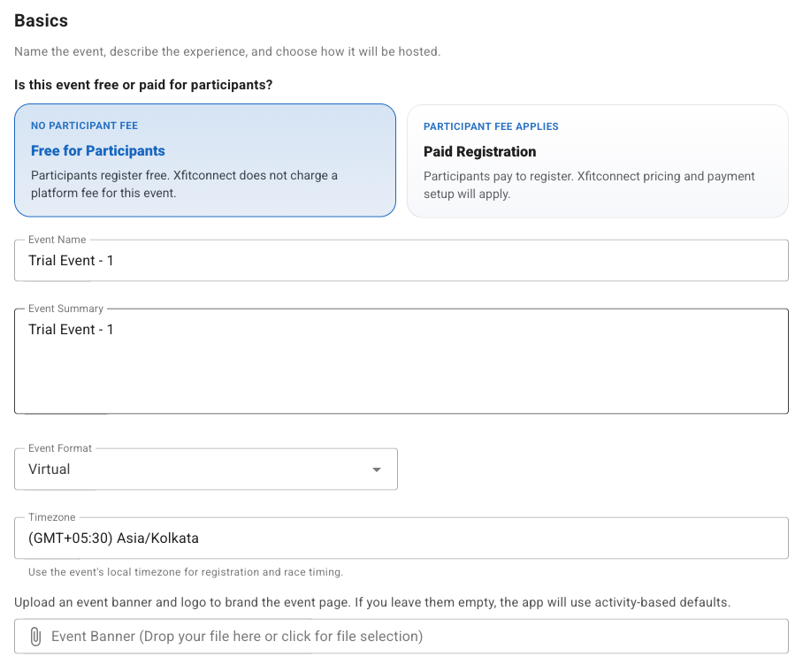Click the PARTICIPANT FEE APPLIES label
Screen dimensions: 803x672
[x=491, y=126]
